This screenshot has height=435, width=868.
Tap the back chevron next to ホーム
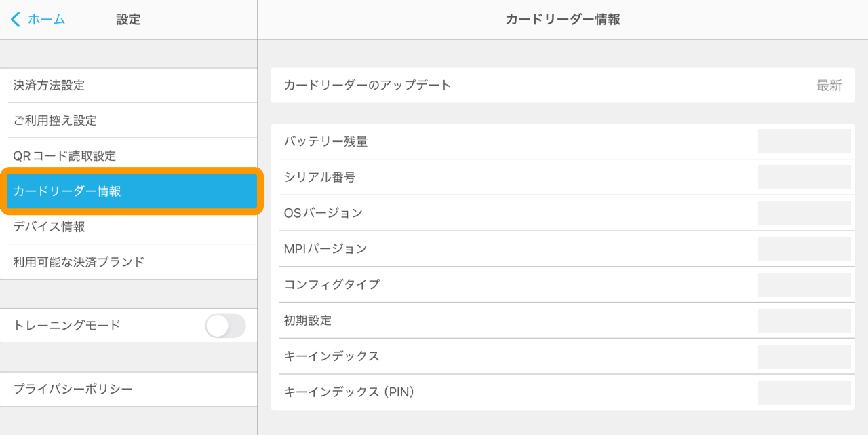(x=16, y=19)
